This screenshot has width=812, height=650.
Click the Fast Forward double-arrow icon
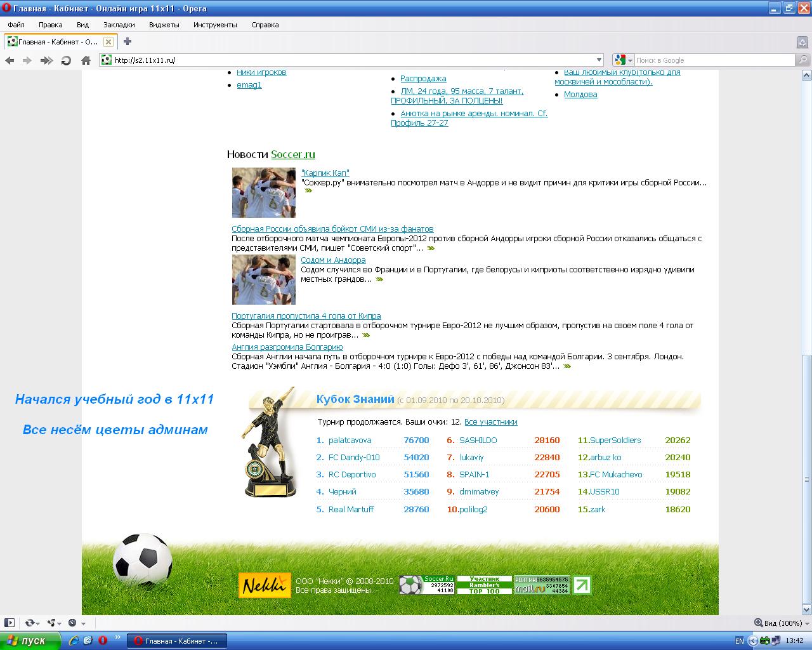click(x=46, y=60)
